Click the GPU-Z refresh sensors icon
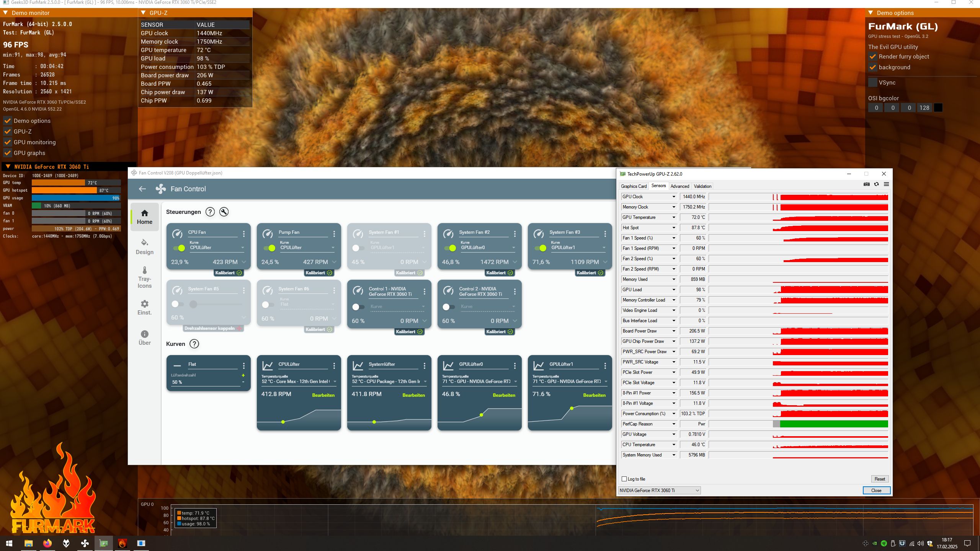The width and height of the screenshot is (980, 551). pyautogui.click(x=876, y=184)
